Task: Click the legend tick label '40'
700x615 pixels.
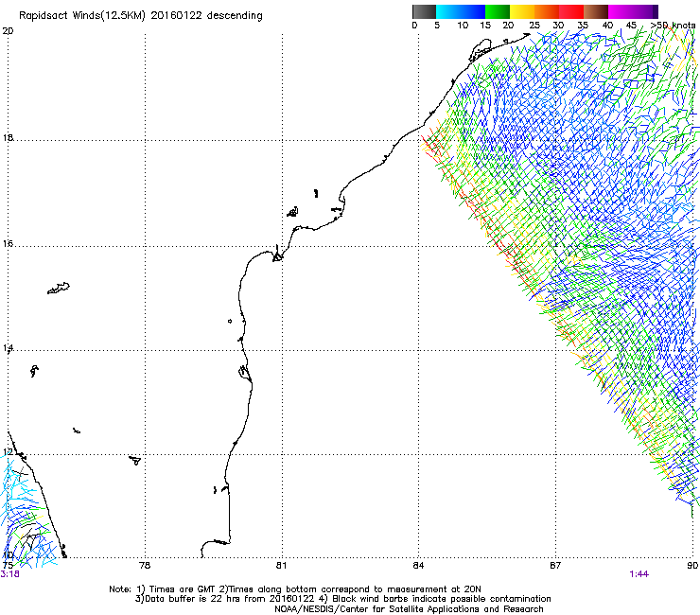Action: (607, 26)
